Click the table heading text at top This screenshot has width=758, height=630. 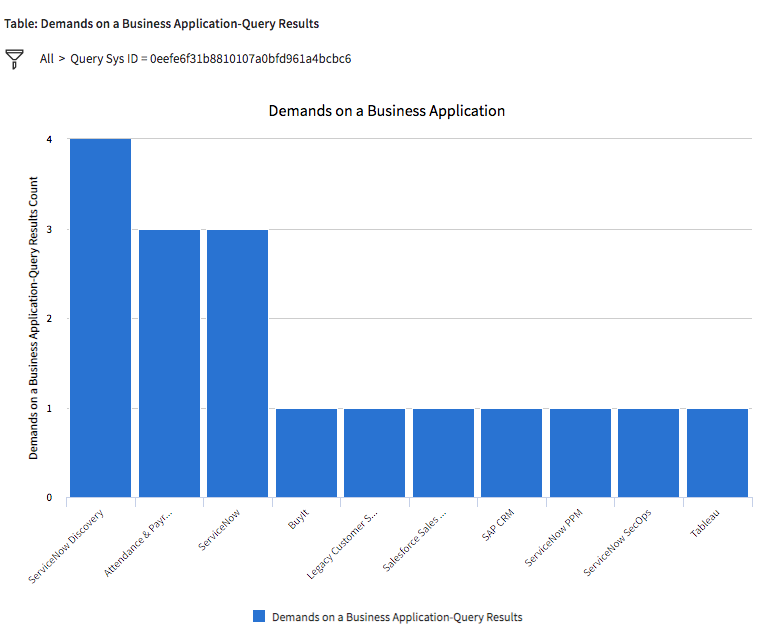[161, 24]
